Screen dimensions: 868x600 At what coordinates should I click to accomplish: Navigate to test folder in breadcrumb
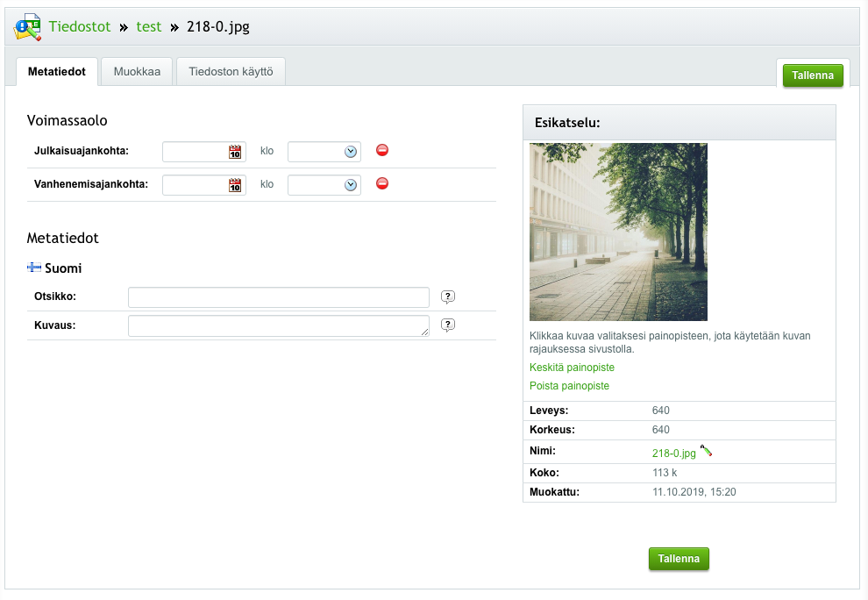[x=149, y=26]
